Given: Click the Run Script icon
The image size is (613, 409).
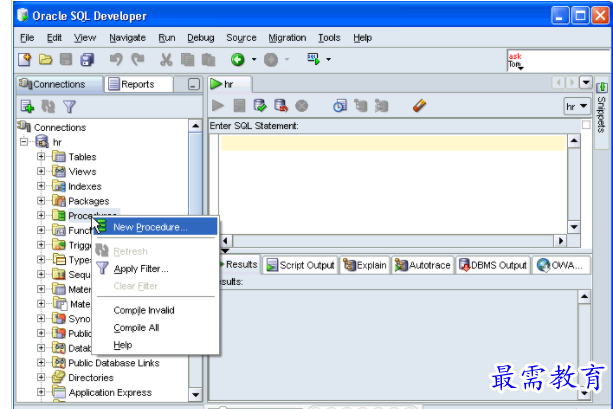Looking at the screenshot, I should (239, 106).
